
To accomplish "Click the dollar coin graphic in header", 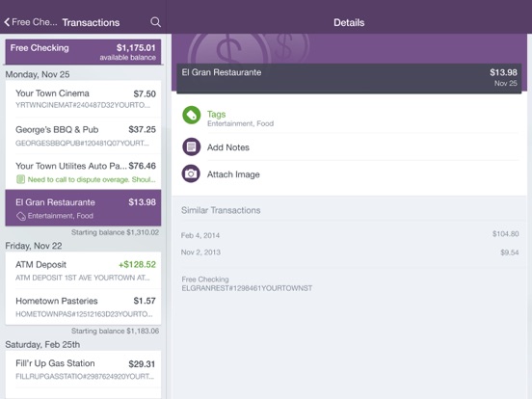I will tap(229, 48).
